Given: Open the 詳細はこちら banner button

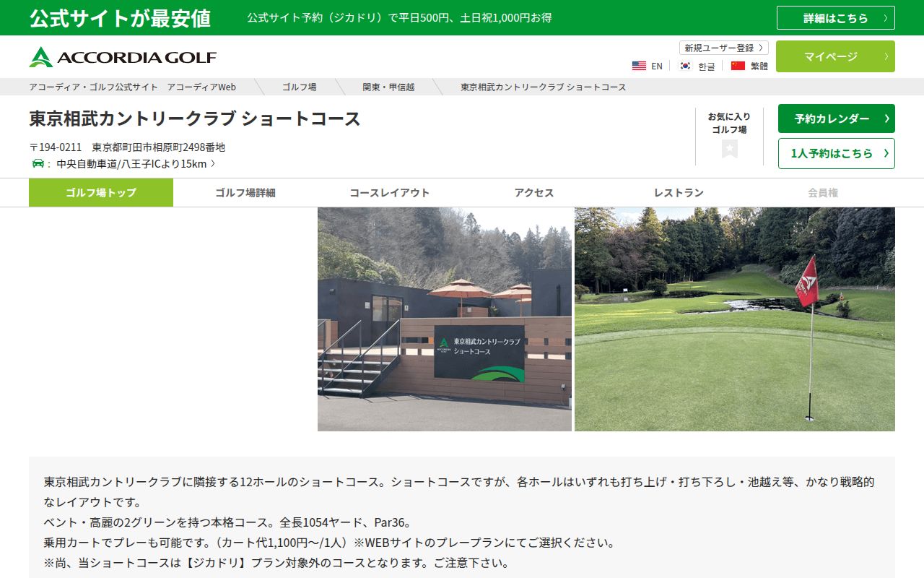Looking at the screenshot, I should (x=836, y=18).
